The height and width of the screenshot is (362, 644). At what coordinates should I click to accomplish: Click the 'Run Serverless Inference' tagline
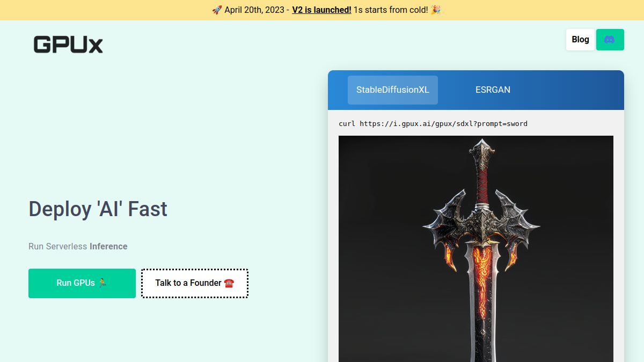pyautogui.click(x=78, y=247)
